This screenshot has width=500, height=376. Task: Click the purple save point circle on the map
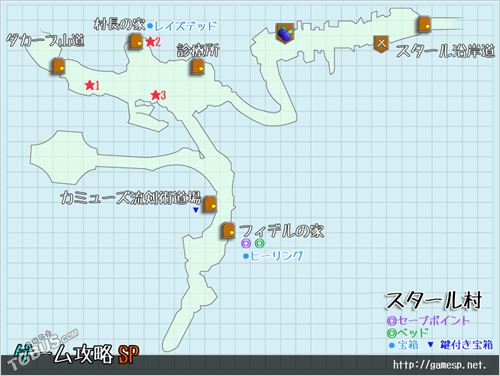[246, 243]
